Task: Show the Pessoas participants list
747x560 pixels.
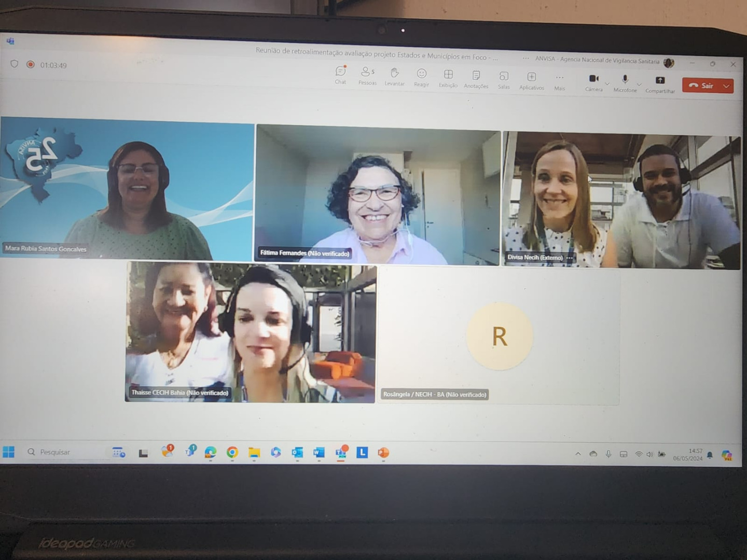Action: 367,75
